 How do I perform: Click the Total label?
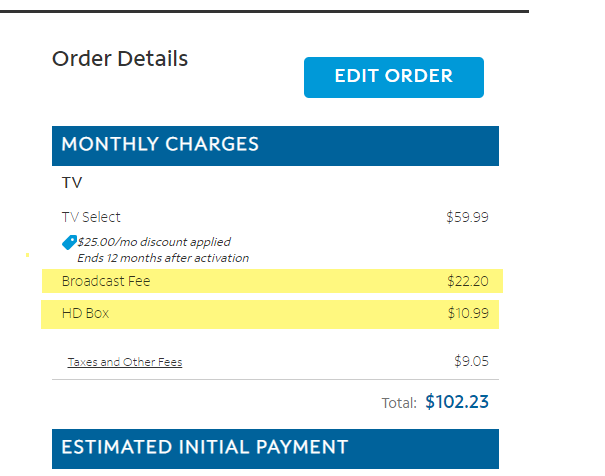[399, 404]
